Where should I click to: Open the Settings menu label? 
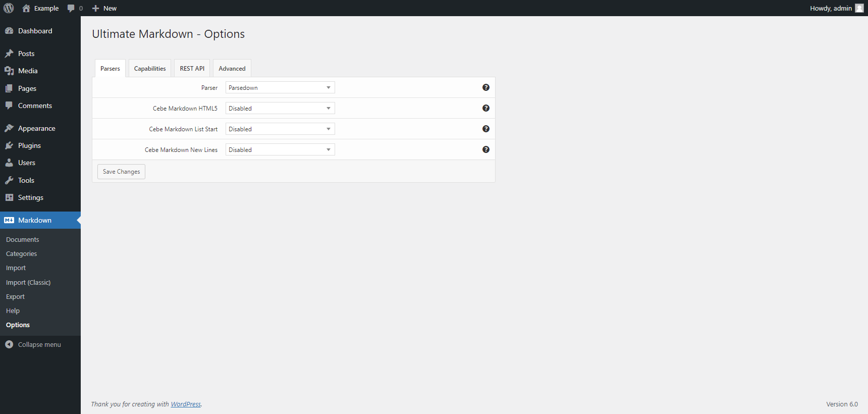(x=31, y=197)
